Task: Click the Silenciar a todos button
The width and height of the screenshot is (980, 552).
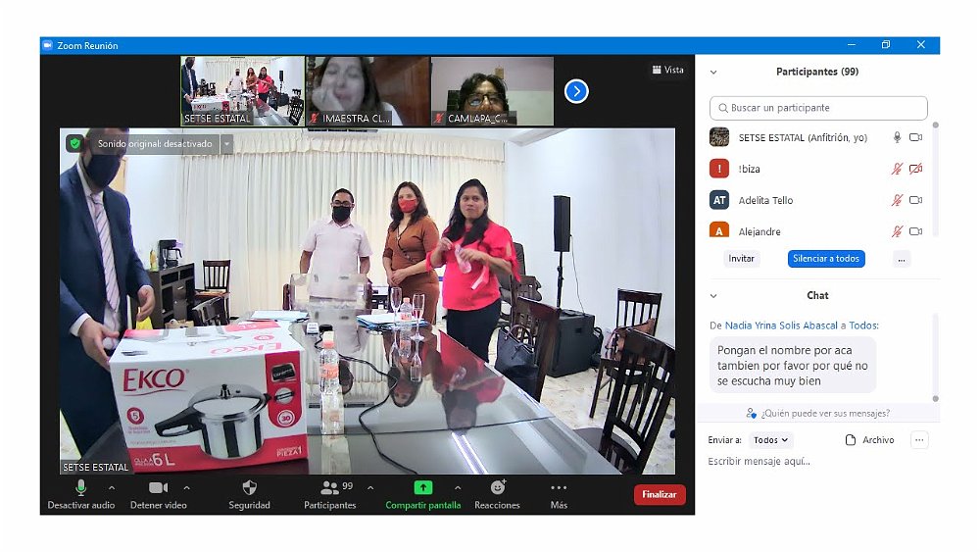Action: tap(825, 259)
